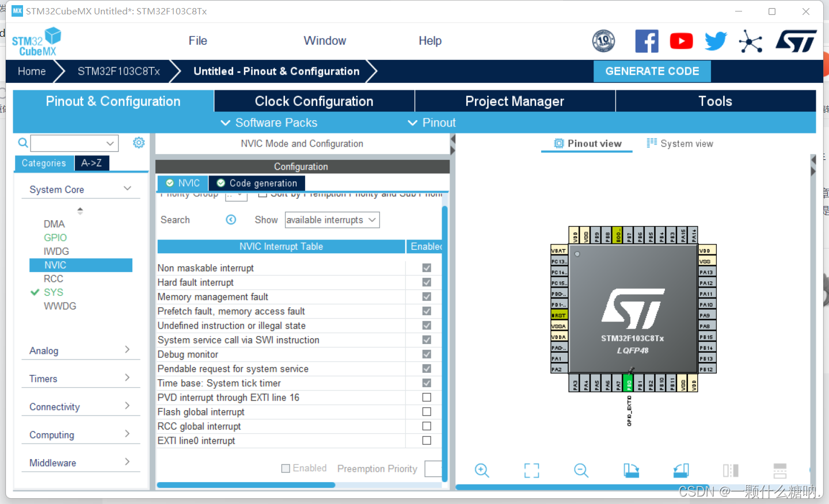Open the search box dropdown arrow
This screenshot has width=829, height=504.
(x=110, y=143)
